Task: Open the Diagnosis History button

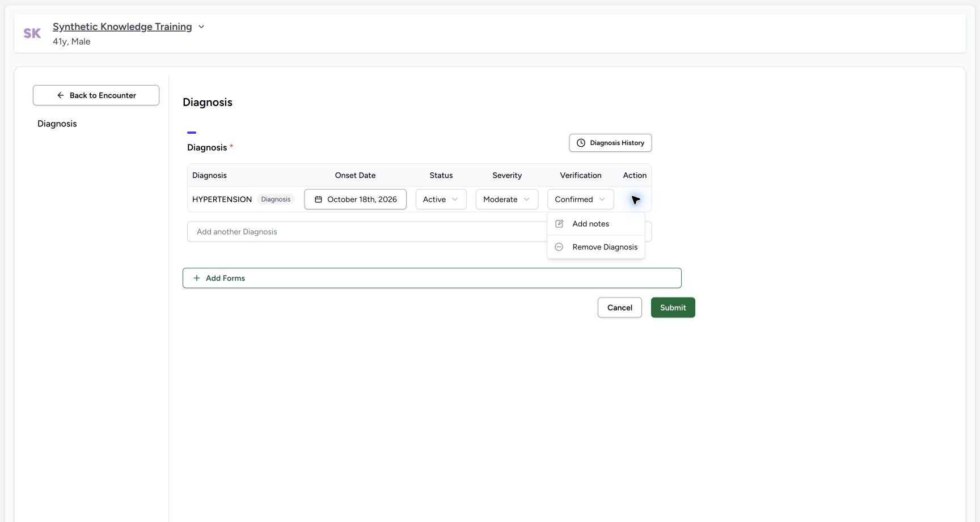Action: coord(610,143)
